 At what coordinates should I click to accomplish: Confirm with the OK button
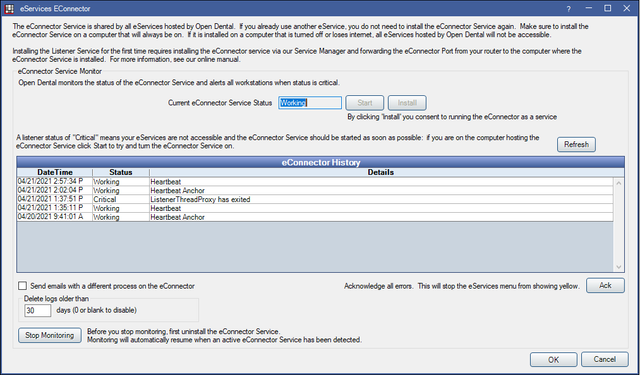pyautogui.click(x=553, y=359)
